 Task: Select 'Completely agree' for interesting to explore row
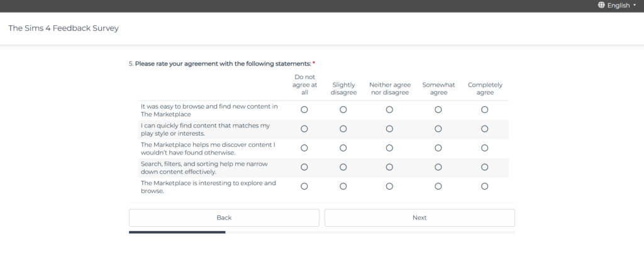point(485,186)
